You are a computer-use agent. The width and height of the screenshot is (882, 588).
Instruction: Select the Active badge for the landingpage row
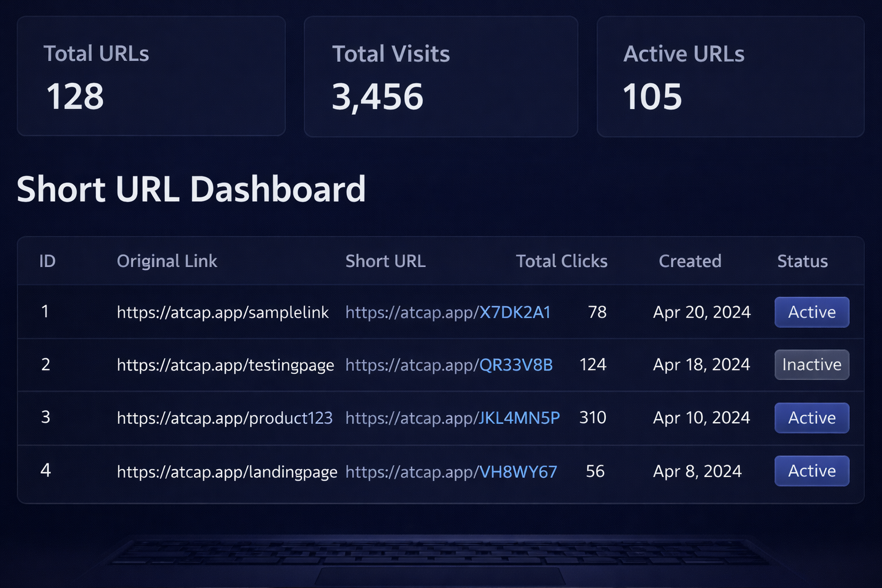point(811,471)
